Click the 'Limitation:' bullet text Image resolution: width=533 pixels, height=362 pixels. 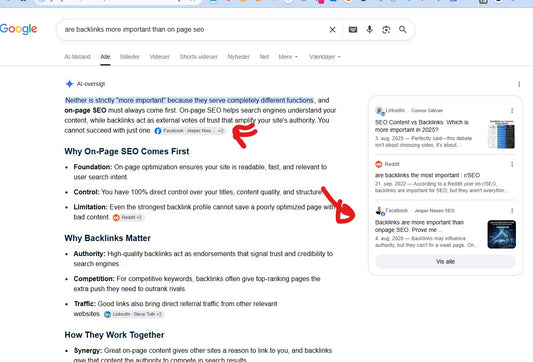coord(204,212)
